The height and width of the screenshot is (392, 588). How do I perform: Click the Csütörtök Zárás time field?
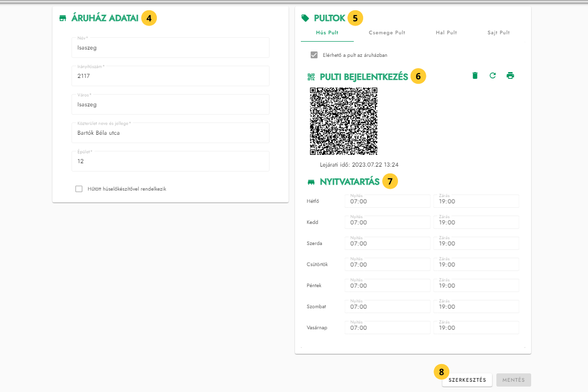(476, 265)
